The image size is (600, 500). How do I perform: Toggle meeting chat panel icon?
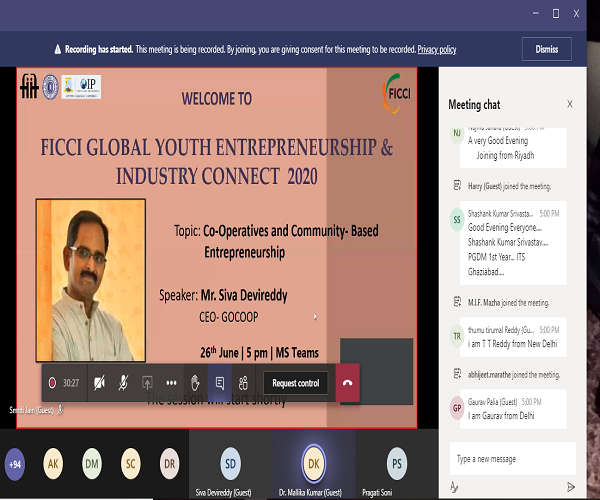pyautogui.click(x=220, y=383)
